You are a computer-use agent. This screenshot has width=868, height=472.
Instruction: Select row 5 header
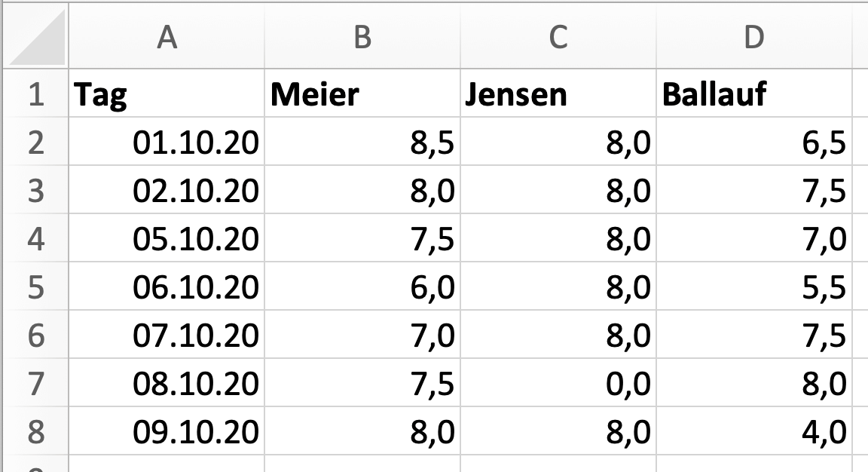[x=36, y=287]
